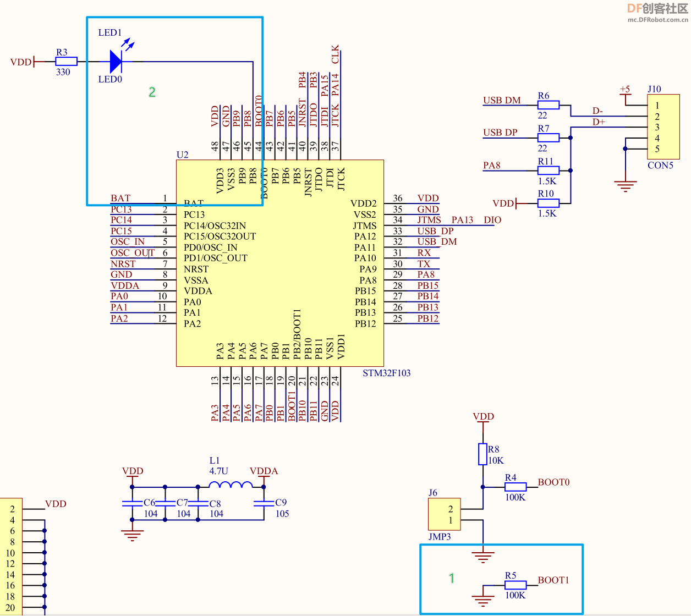Click resistor R5 next to BOOT1
Screen dimensions: 691x616
click(515, 585)
